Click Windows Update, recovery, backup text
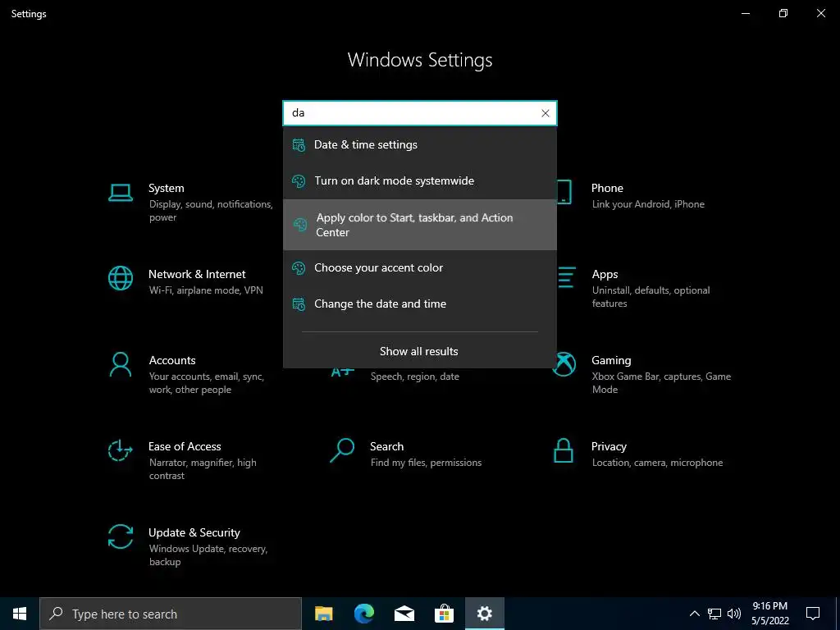The height and width of the screenshot is (630, 840). click(x=208, y=555)
